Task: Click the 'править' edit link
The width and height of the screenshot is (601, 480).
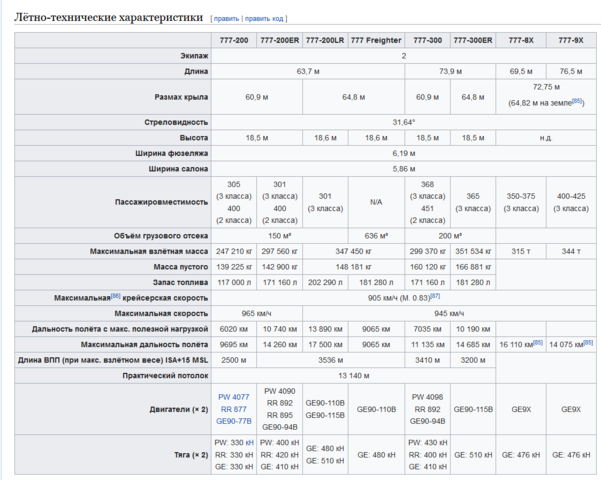Action: (x=226, y=18)
